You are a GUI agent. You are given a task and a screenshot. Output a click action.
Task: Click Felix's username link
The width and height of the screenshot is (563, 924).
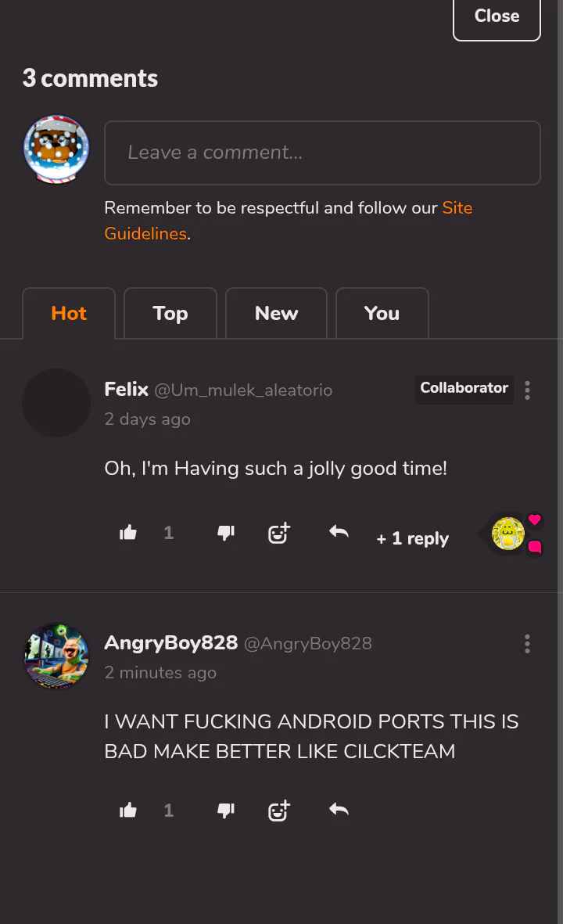126,389
